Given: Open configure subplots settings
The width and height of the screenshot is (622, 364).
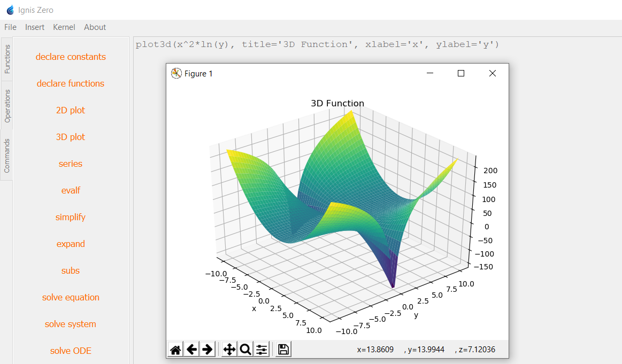Looking at the screenshot, I should click(x=262, y=350).
